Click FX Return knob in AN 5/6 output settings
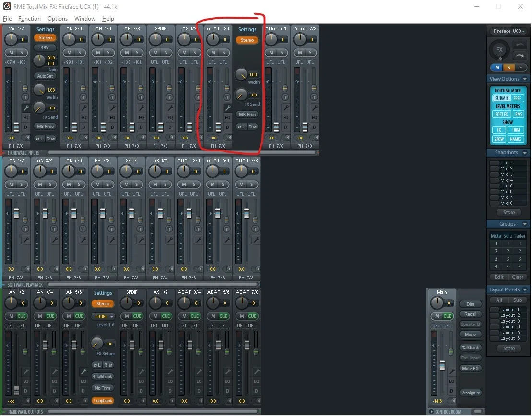The image size is (532, 416). (x=97, y=344)
